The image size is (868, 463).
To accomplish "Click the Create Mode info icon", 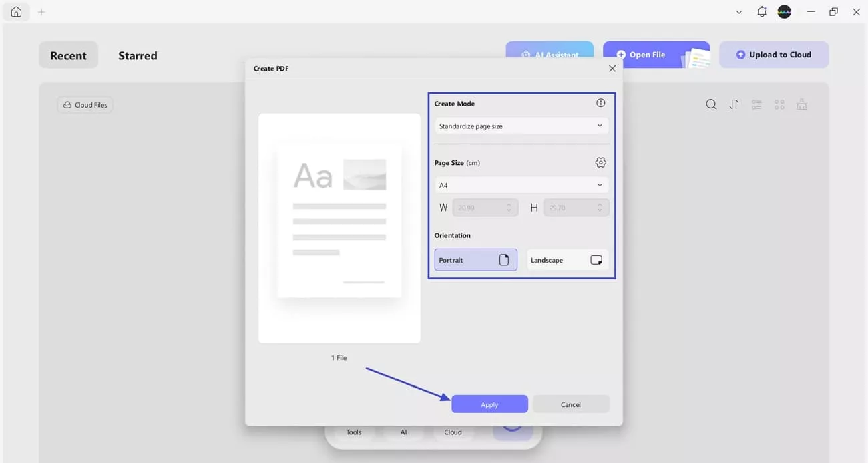I will tap(600, 102).
